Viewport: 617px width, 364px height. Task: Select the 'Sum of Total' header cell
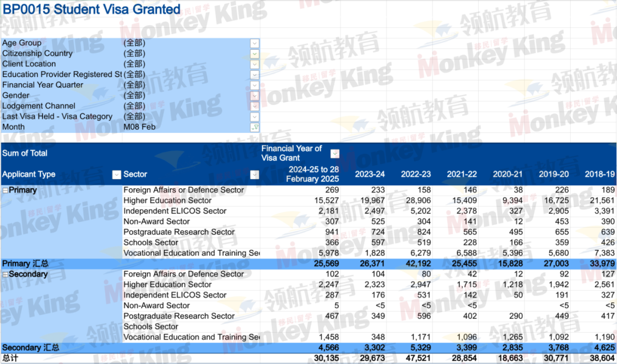coord(25,153)
